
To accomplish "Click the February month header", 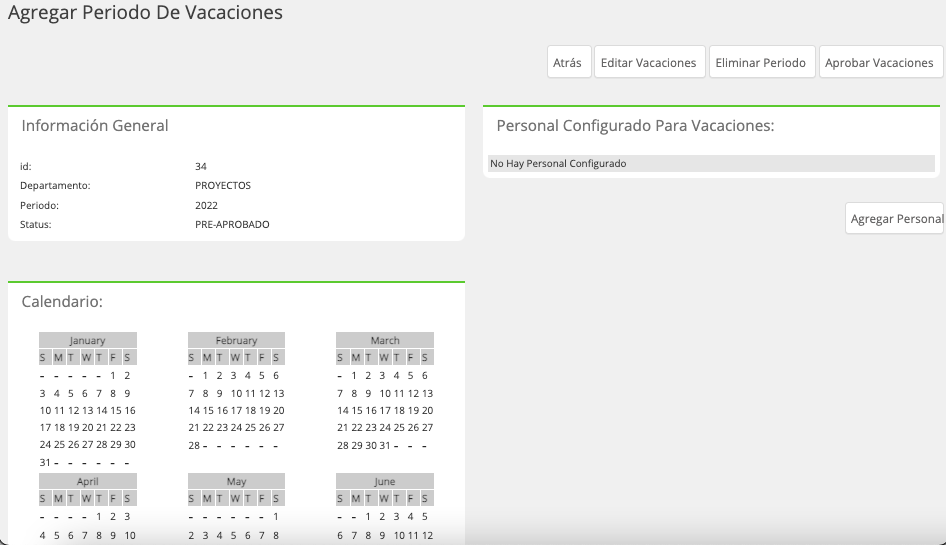I will [x=236, y=340].
